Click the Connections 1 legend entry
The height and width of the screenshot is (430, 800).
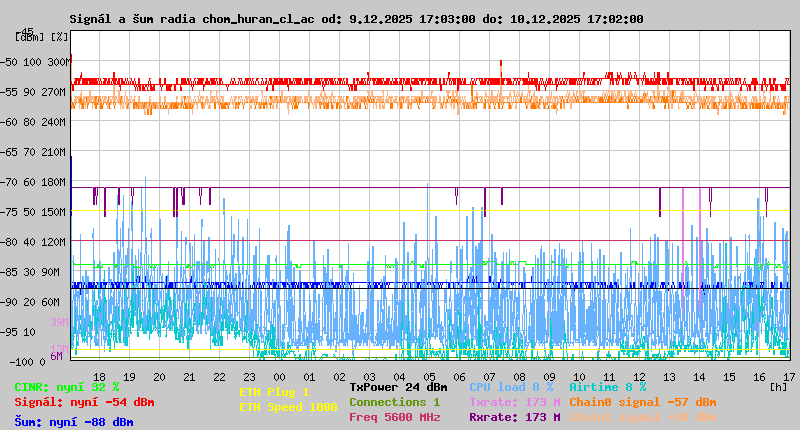(x=394, y=402)
